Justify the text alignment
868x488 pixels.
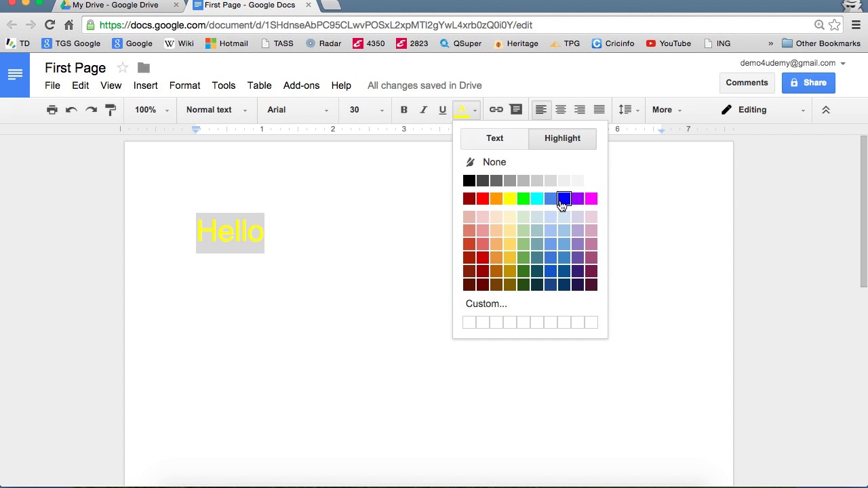[599, 110]
